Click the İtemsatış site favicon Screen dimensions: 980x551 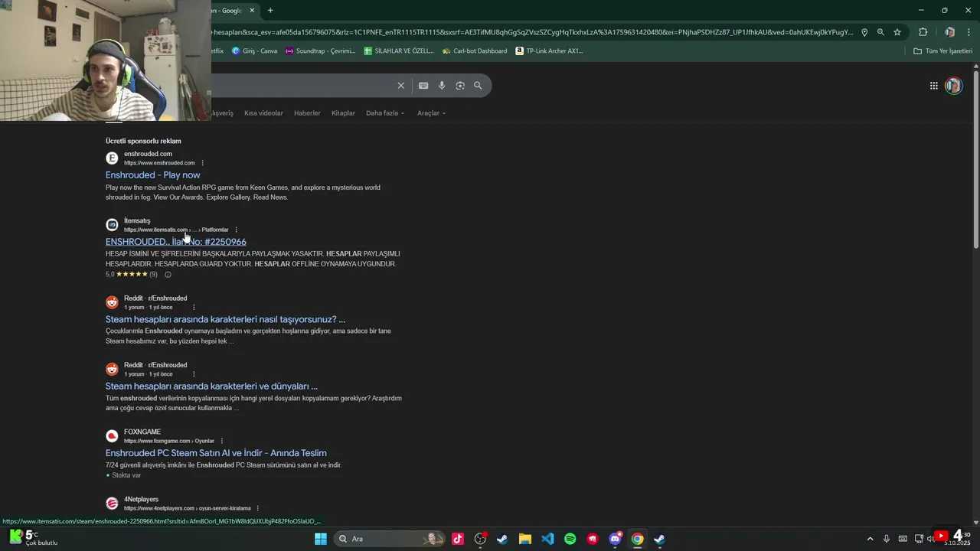click(112, 225)
